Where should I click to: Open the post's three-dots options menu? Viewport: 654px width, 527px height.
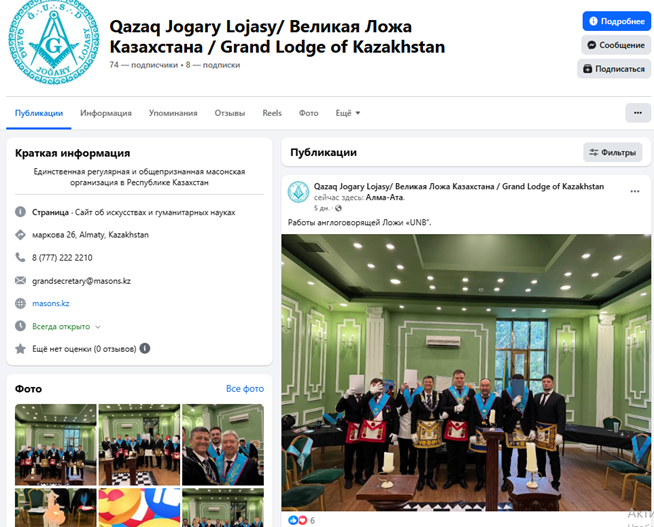(x=635, y=191)
